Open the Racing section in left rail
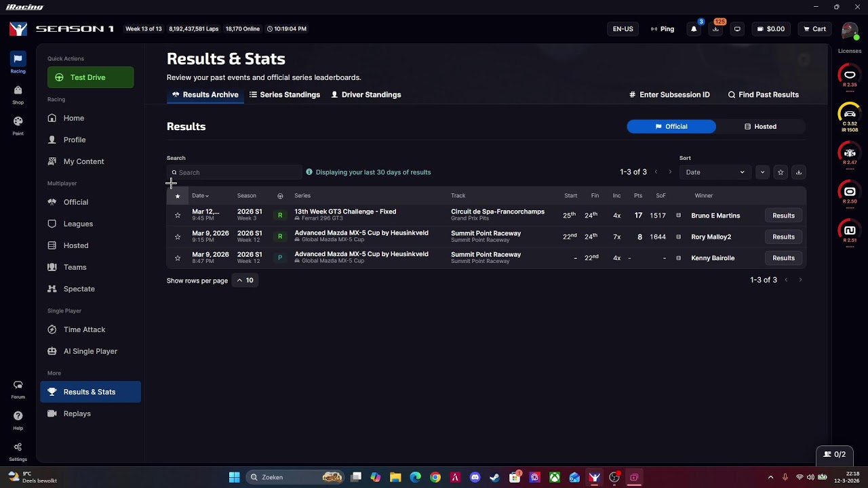 (x=18, y=62)
